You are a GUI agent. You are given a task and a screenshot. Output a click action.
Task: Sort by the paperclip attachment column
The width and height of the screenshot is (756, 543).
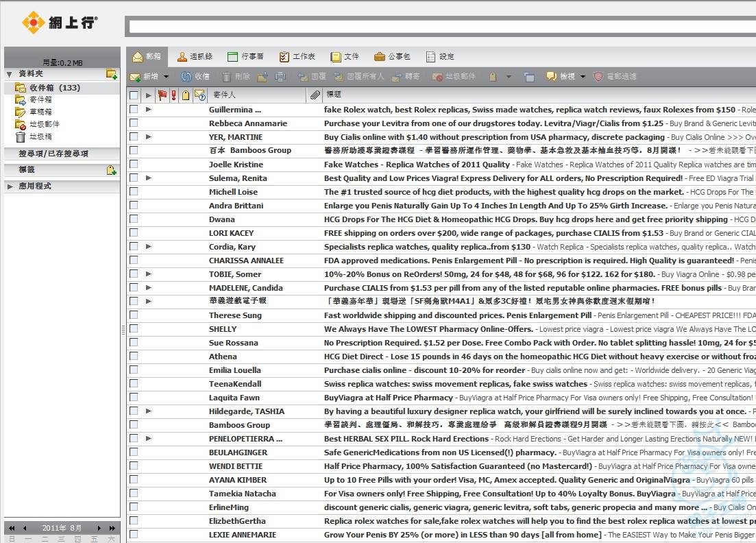click(x=315, y=95)
